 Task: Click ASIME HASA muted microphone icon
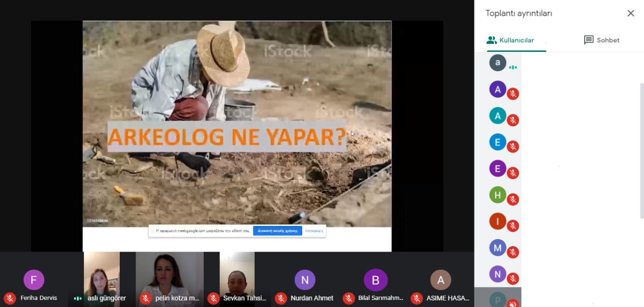417,298
